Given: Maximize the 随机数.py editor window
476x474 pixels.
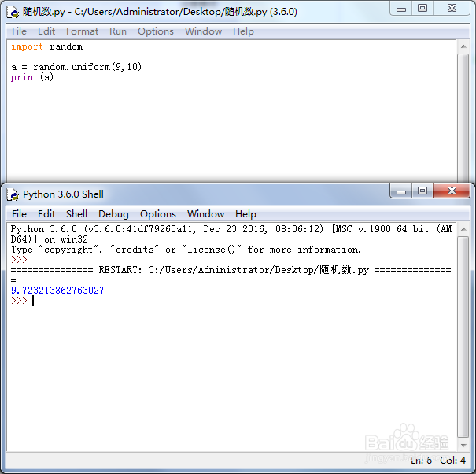Looking at the screenshot, I should click(x=422, y=9).
